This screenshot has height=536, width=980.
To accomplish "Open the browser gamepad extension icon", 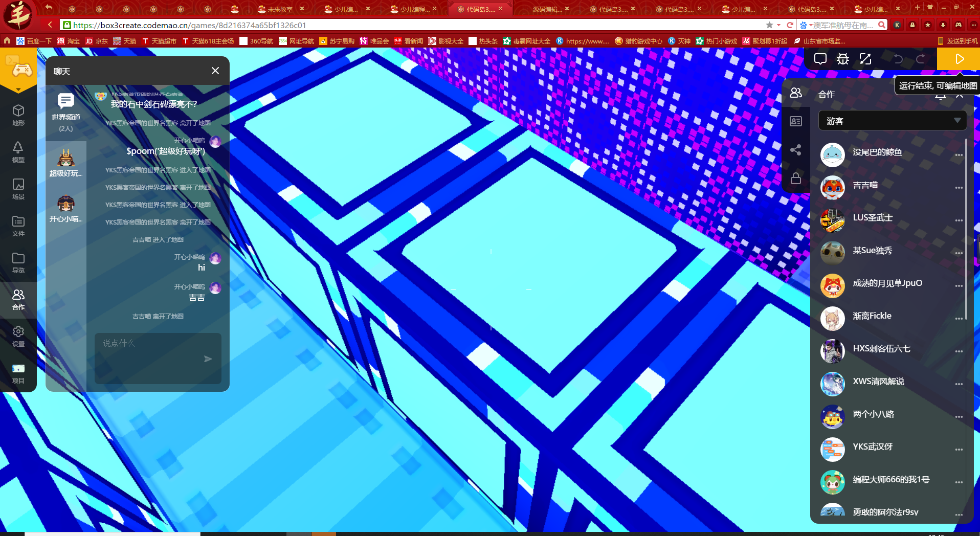I will tap(959, 25).
